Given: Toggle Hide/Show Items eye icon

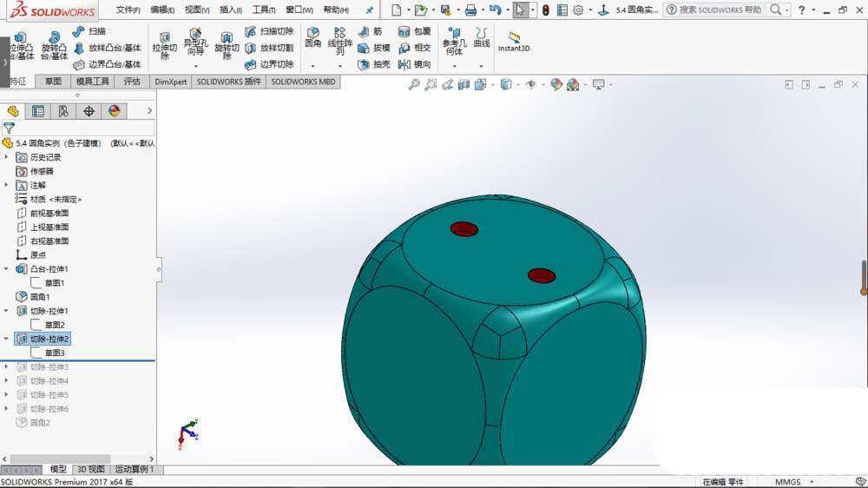Looking at the screenshot, I should [531, 84].
